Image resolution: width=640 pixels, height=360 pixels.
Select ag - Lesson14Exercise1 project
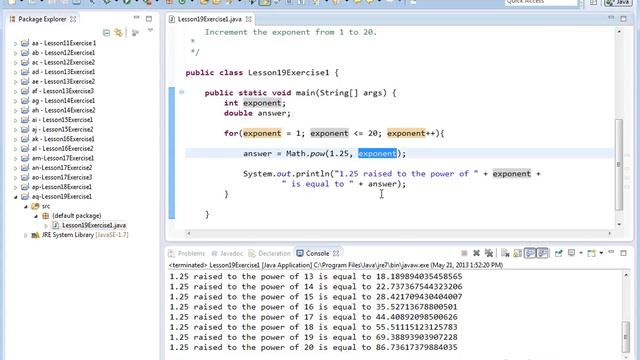click(x=63, y=101)
